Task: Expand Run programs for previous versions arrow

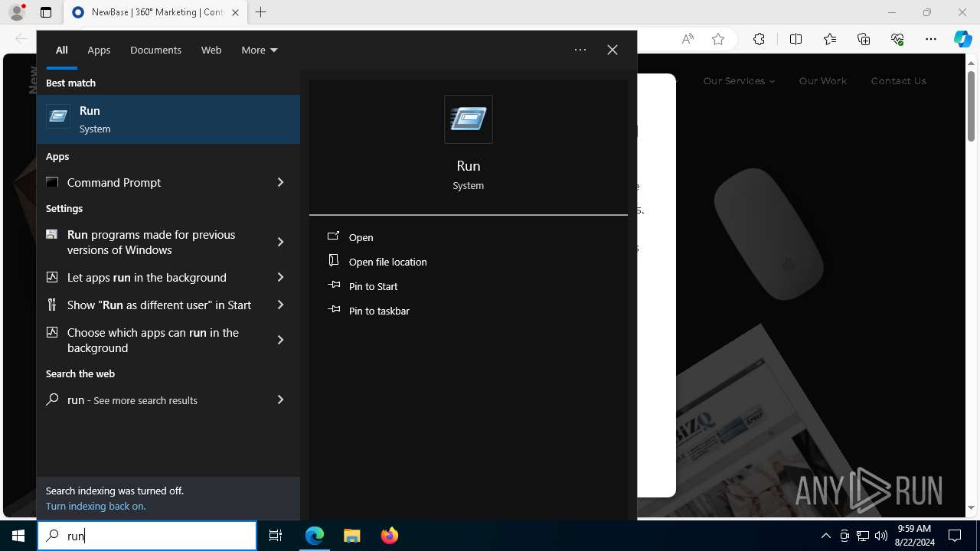Action: pyautogui.click(x=280, y=242)
